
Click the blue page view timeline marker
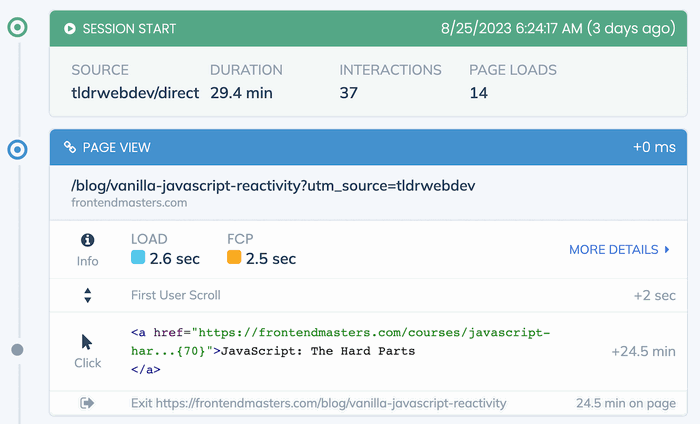pyautogui.click(x=17, y=150)
